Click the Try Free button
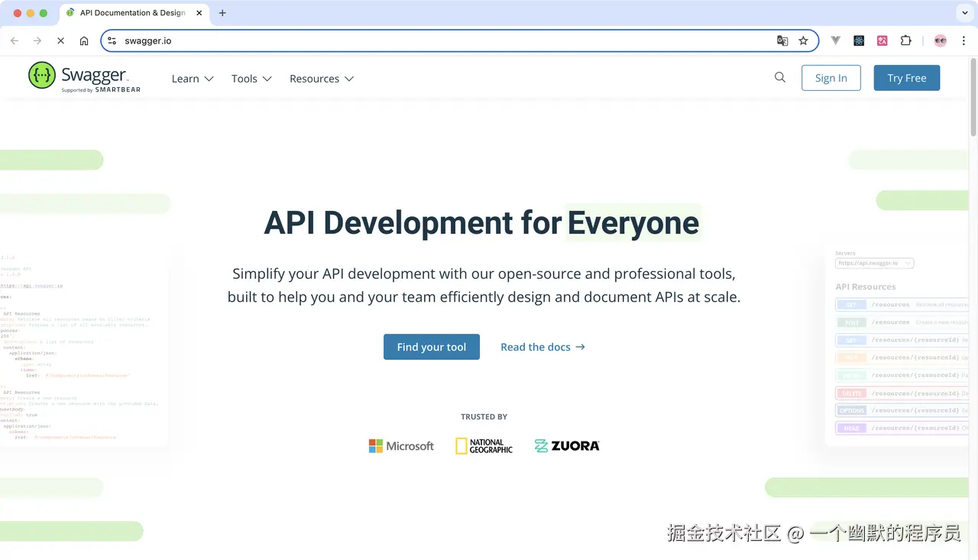 point(907,78)
